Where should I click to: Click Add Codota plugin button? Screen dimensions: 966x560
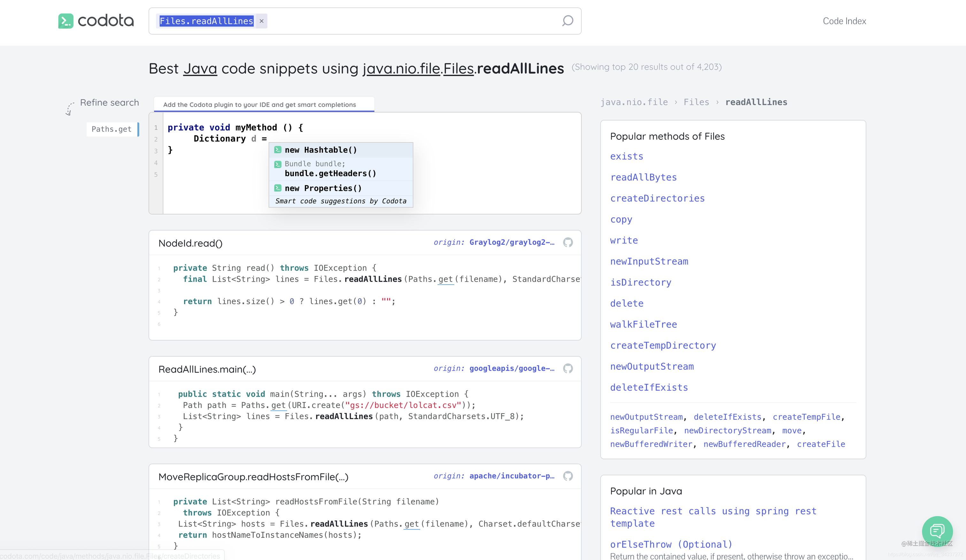click(259, 105)
